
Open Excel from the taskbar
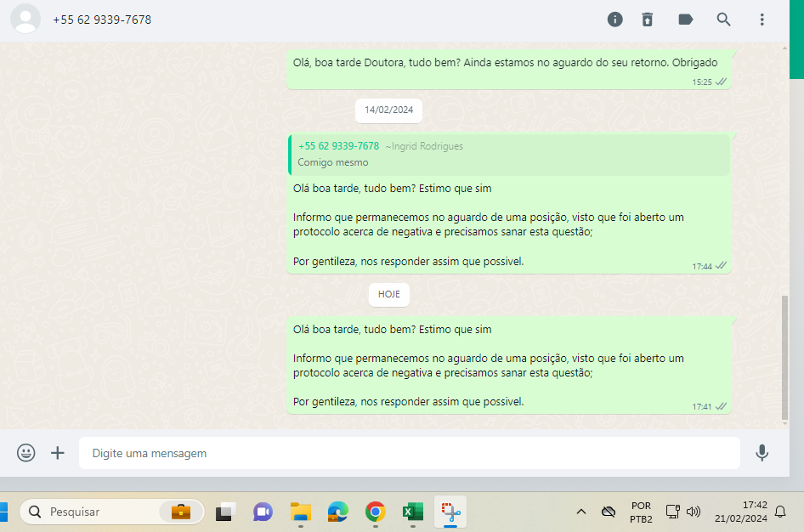click(x=413, y=512)
